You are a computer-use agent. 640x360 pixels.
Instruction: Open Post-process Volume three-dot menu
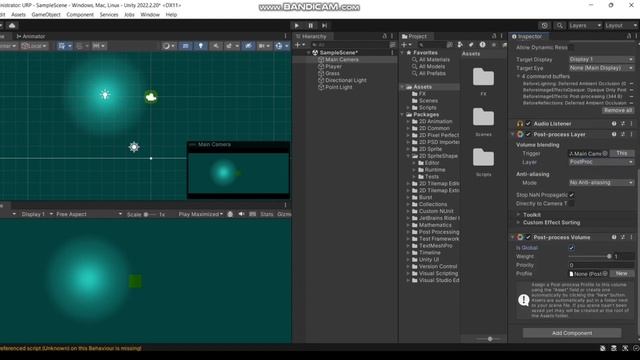[631, 237]
